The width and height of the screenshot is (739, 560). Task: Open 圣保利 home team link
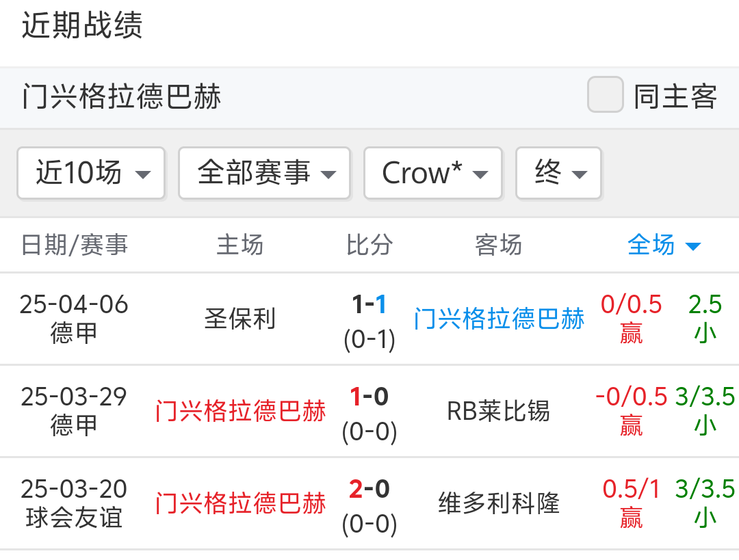(239, 319)
